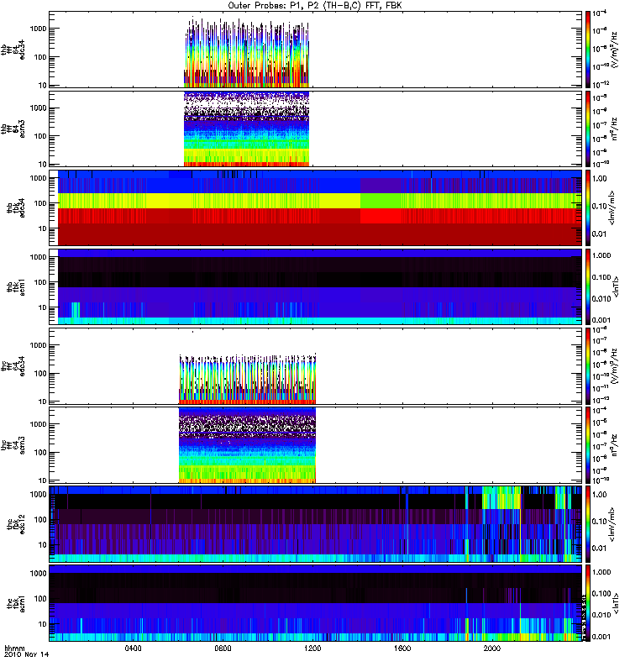This screenshot has height=672, width=630.
Task: Click the nT²/Hz unit label of the thb scm3 panel
Action: (x=616, y=129)
